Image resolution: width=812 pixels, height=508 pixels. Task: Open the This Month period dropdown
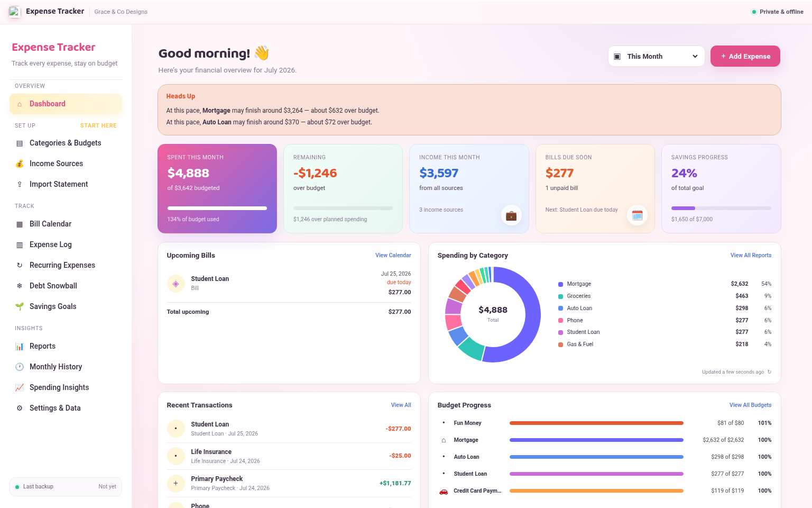657,56
